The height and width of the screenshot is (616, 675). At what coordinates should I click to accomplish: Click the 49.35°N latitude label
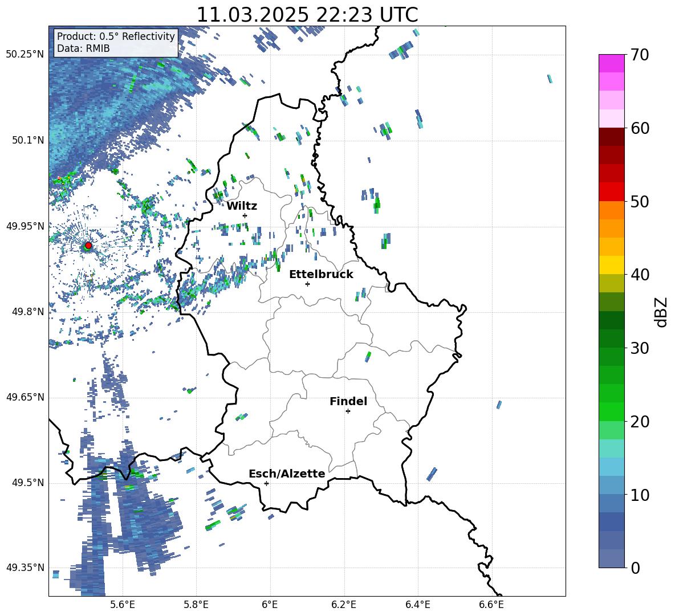25,568
